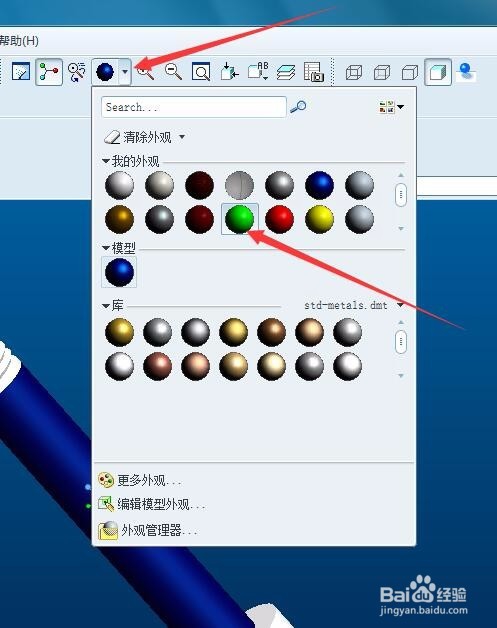Select the beige-gray sphere appearance
Image resolution: width=497 pixels, height=628 pixels.
coord(159,185)
